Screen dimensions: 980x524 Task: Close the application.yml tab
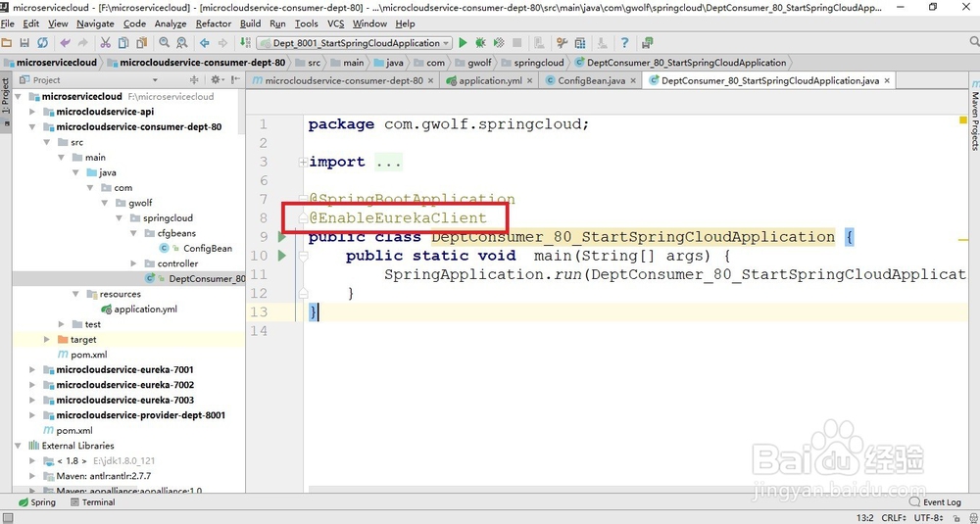pyautogui.click(x=529, y=80)
